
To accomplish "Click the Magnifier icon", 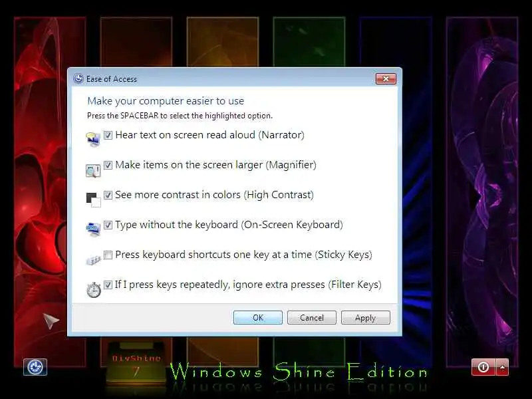I will coord(93,170).
